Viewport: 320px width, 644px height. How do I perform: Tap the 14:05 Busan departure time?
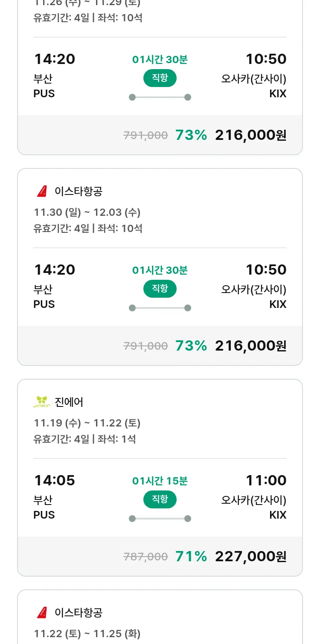(x=55, y=480)
